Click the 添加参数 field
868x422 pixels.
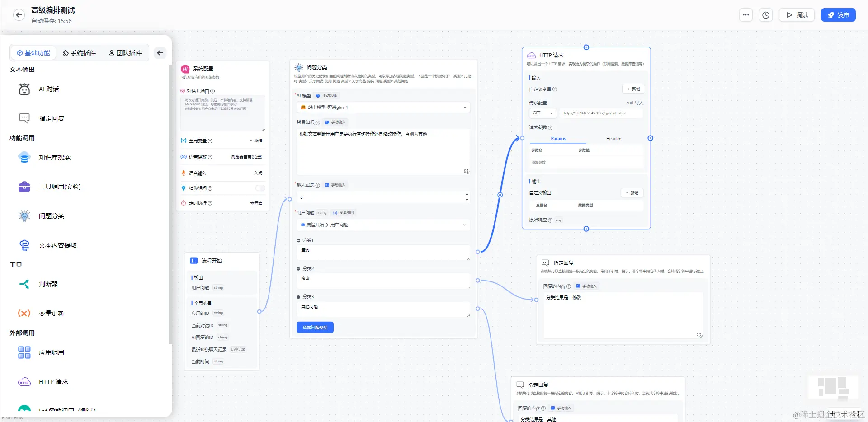pyautogui.click(x=586, y=162)
